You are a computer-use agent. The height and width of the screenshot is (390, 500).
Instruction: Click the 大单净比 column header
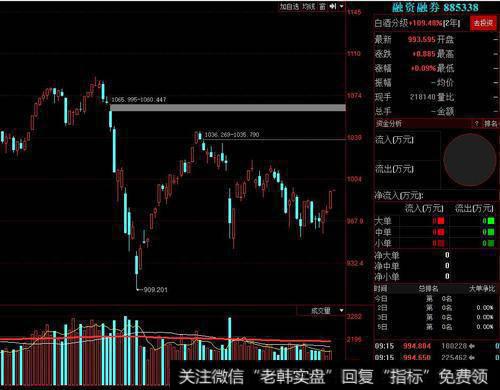click(x=482, y=289)
